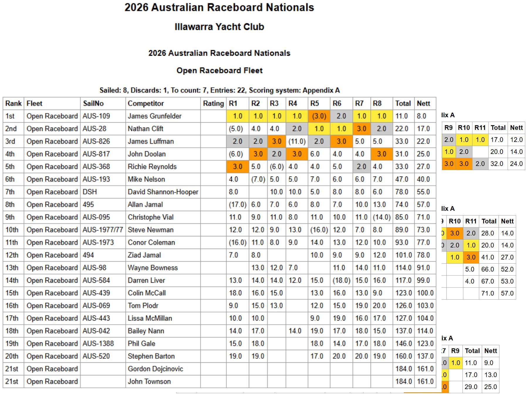Click James Luffman's discarded (11.0) R4 score

click(297, 141)
